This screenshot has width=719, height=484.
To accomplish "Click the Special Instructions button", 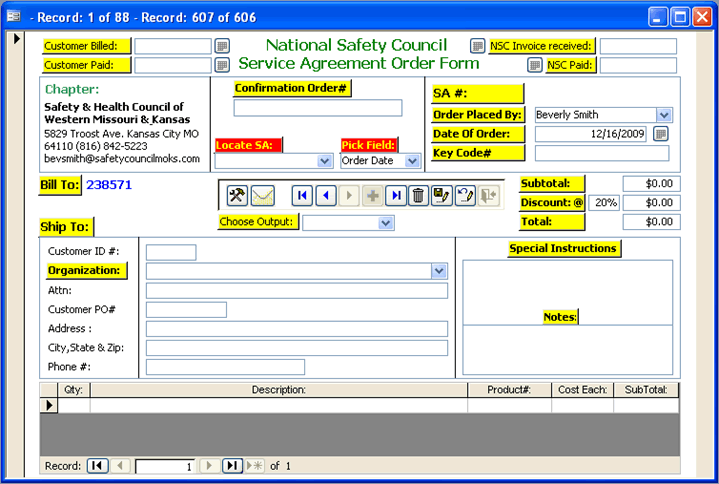I will point(564,248).
